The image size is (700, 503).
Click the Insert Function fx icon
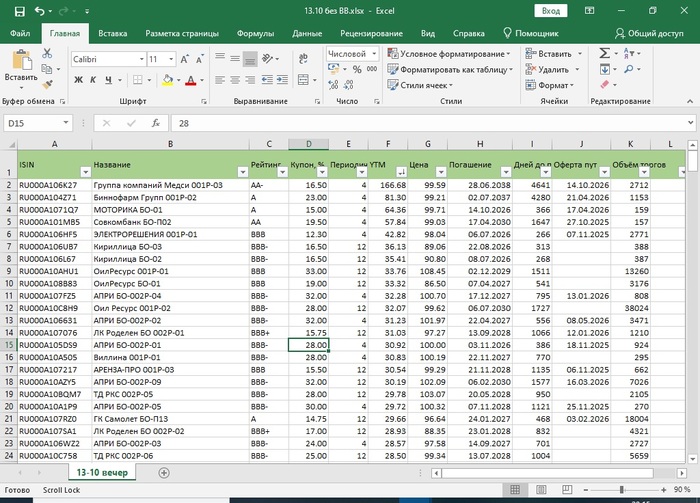[155, 123]
